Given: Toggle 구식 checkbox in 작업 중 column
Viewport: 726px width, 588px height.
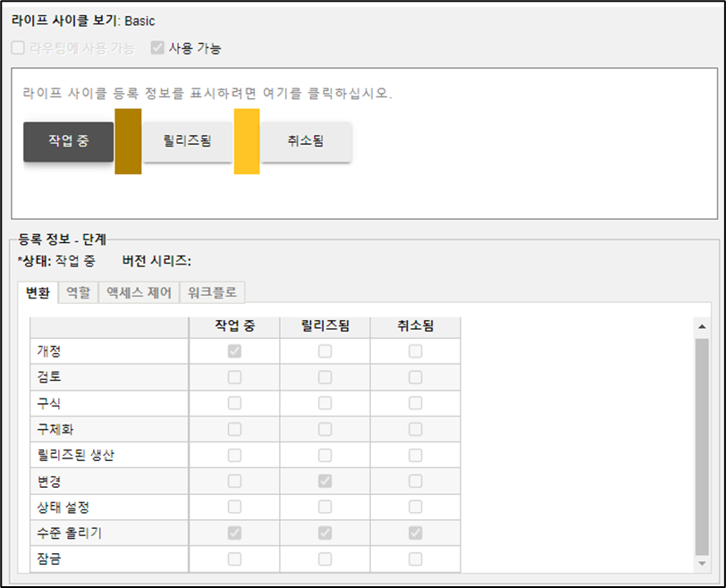Looking at the screenshot, I should point(234,403).
